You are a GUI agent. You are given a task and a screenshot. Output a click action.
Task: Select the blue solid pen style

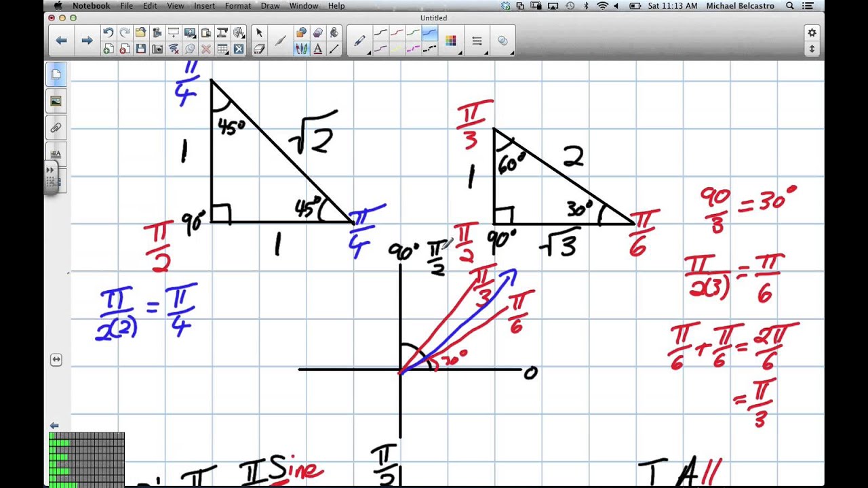(430, 32)
